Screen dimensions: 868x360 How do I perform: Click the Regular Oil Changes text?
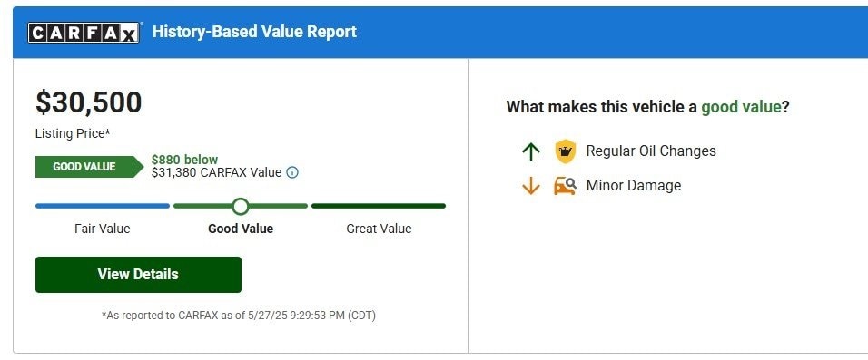click(x=651, y=151)
